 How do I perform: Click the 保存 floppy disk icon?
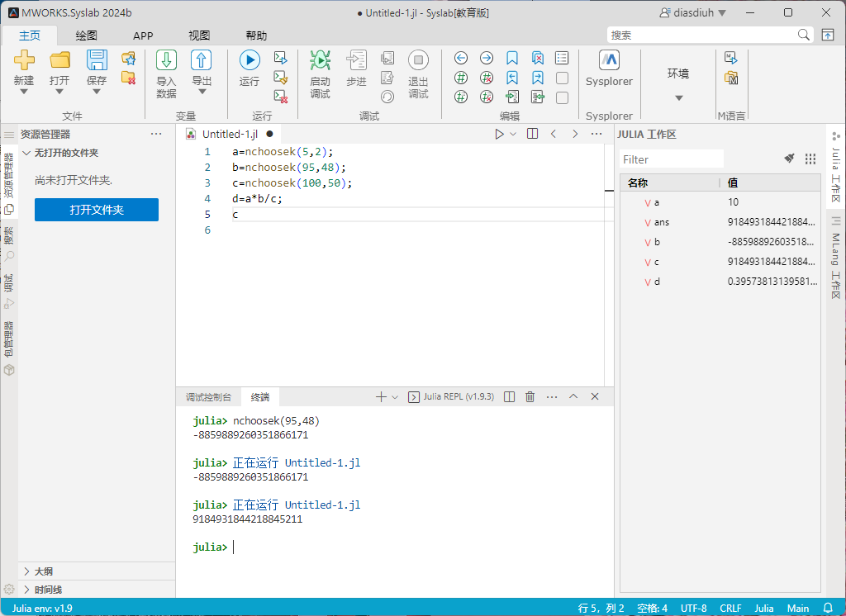[x=97, y=60]
